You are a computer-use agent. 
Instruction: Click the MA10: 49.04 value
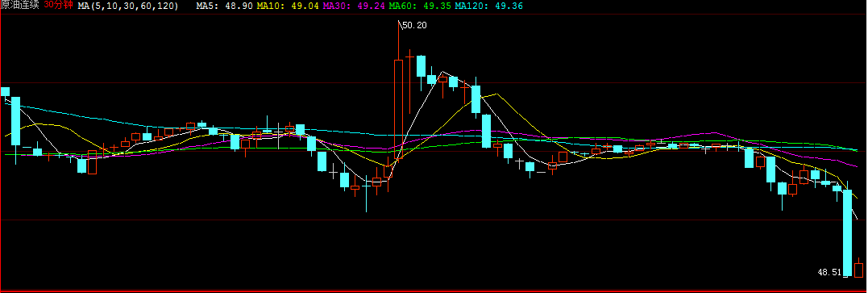[287, 6]
